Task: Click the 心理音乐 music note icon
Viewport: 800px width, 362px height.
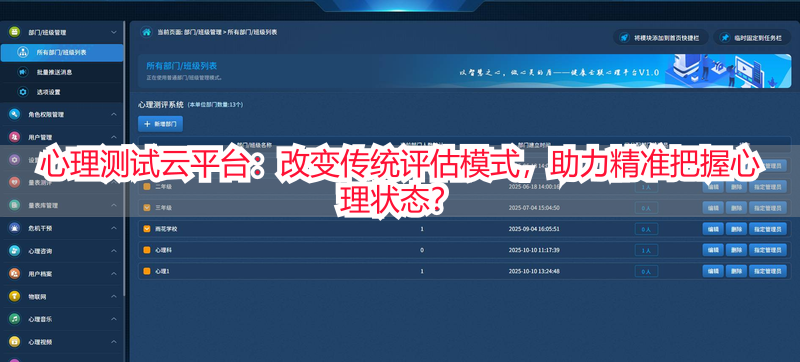Action: [x=14, y=319]
